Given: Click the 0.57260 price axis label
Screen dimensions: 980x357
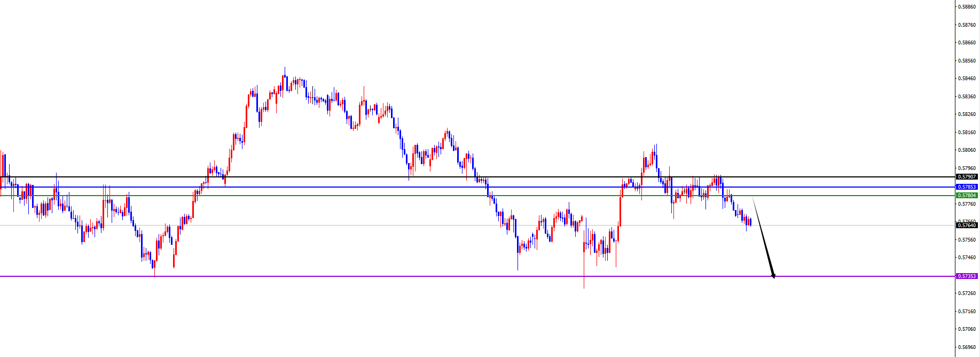Looking at the screenshot, I should [967, 293].
